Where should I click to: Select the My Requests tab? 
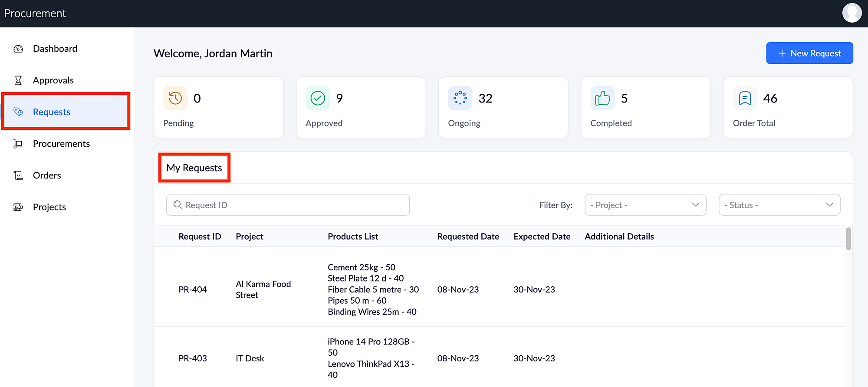[x=194, y=168]
